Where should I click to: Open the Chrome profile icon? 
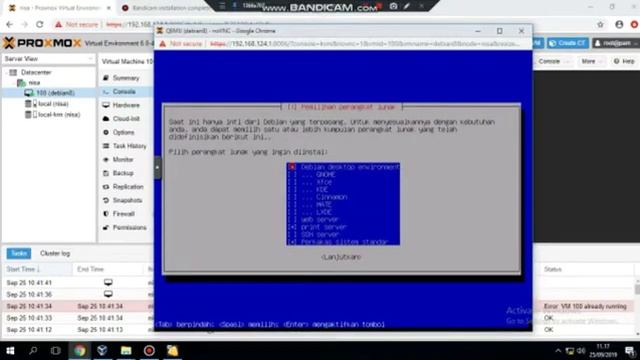point(619,24)
